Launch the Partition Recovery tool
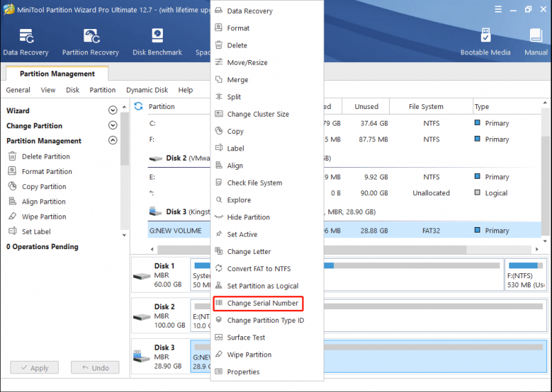The image size is (552, 392). 90,42
